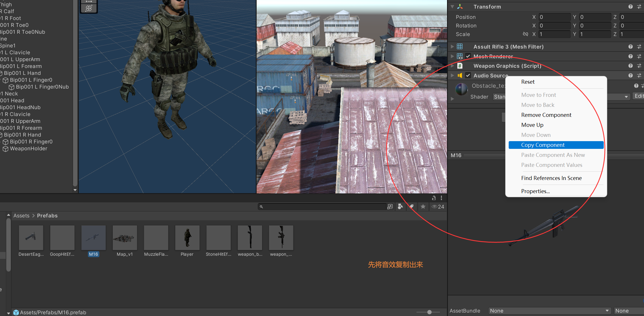Select Bip001 R Finger0 in the hierarchy
644x316 pixels.
[31, 142]
